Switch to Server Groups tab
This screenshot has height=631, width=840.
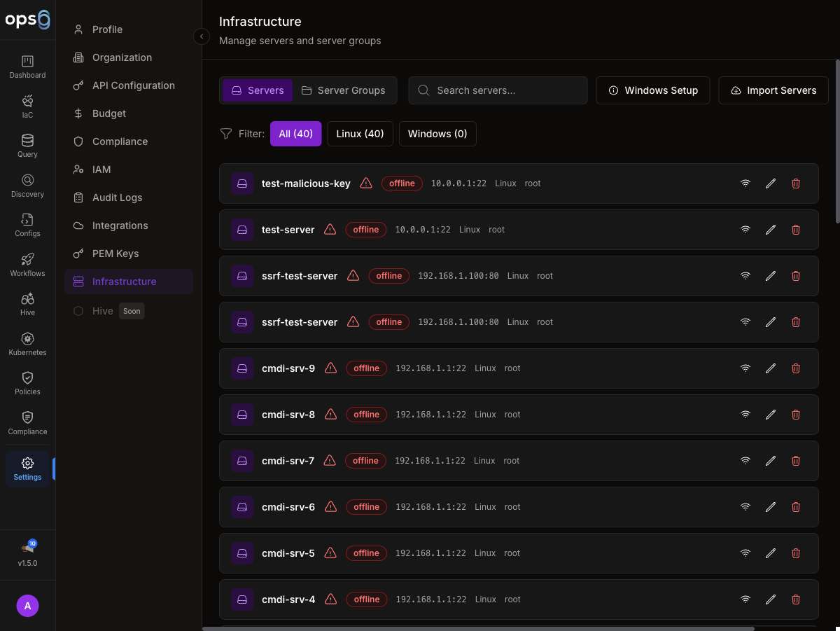coord(344,90)
